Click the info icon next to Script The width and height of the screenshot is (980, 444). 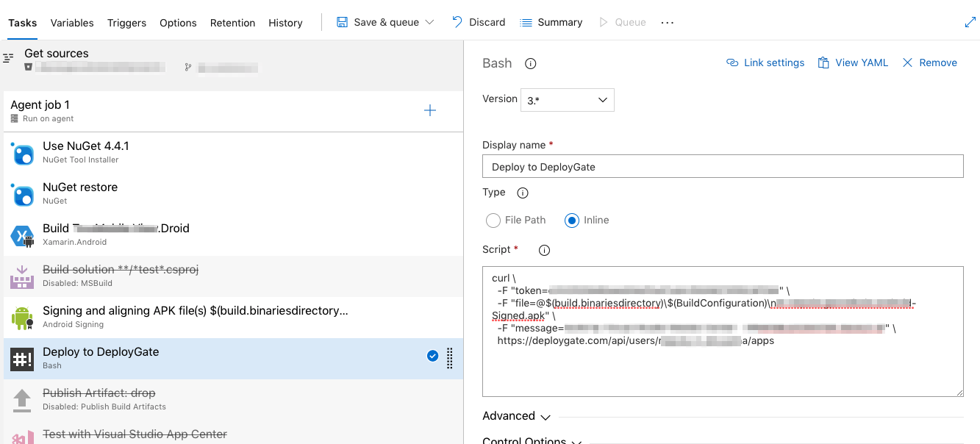click(x=544, y=251)
